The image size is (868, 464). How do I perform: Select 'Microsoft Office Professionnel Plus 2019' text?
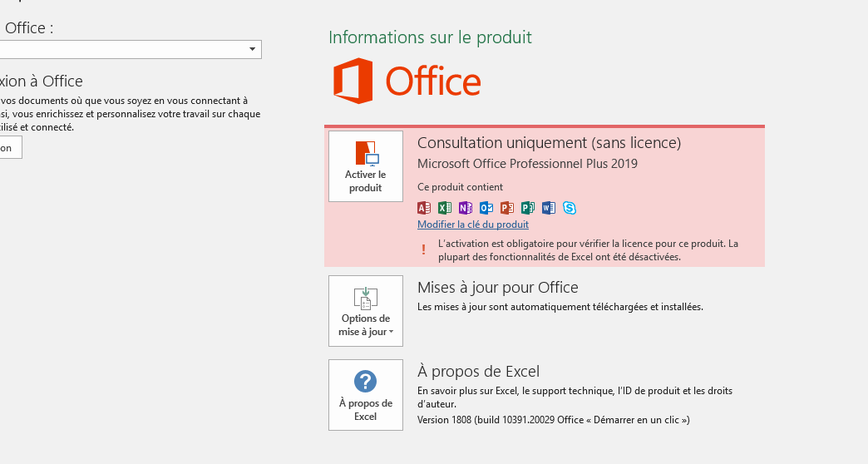coord(528,164)
